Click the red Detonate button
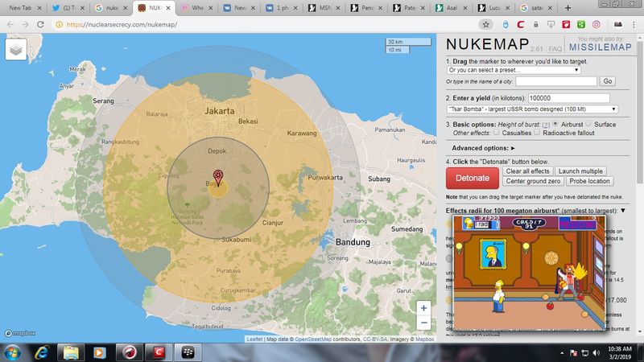This screenshot has height=362, width=644. [x=473, y=178]
